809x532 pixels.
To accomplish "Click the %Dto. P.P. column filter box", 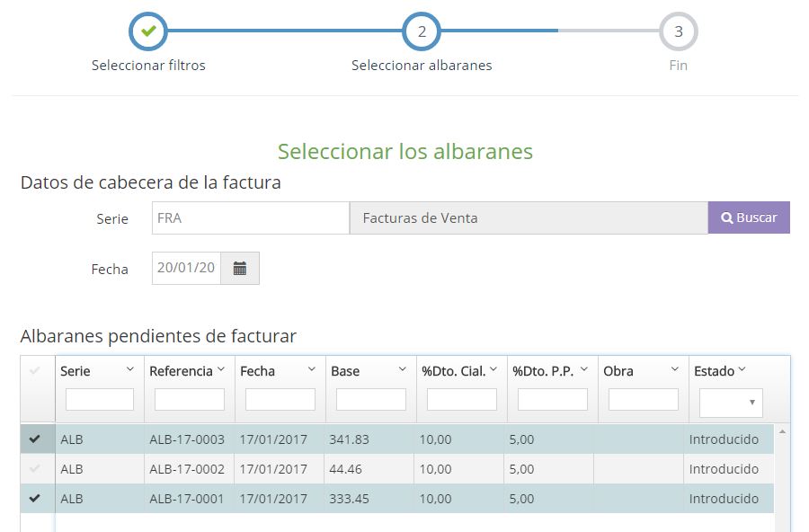I will (553, 400).
